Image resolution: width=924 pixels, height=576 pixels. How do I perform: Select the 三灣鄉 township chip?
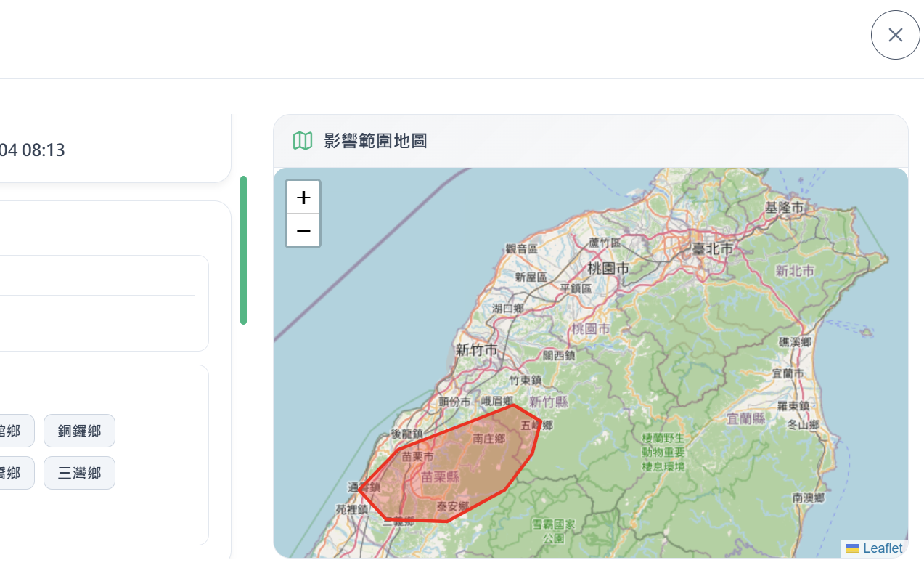(x=79, y=473)
